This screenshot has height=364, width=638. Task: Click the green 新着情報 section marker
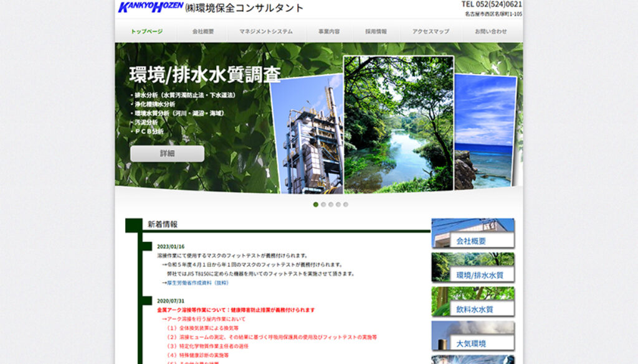coord(133,224)
